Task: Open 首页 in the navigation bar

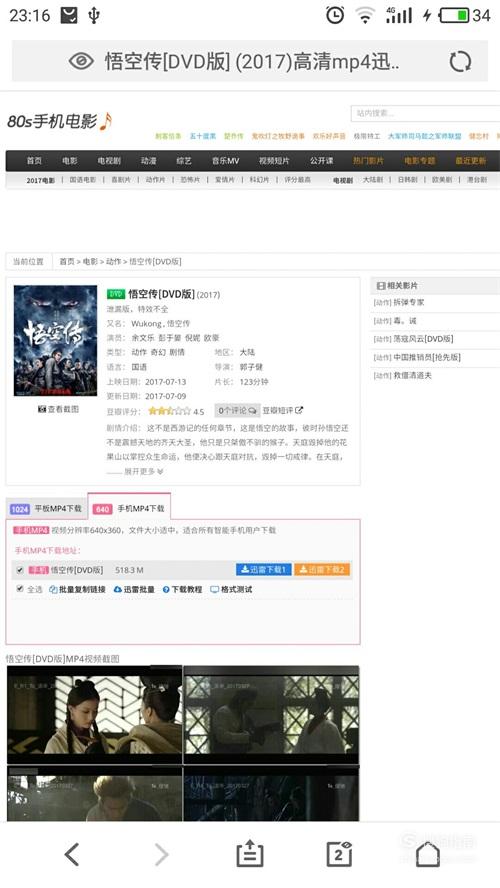Action: (34, 161)
